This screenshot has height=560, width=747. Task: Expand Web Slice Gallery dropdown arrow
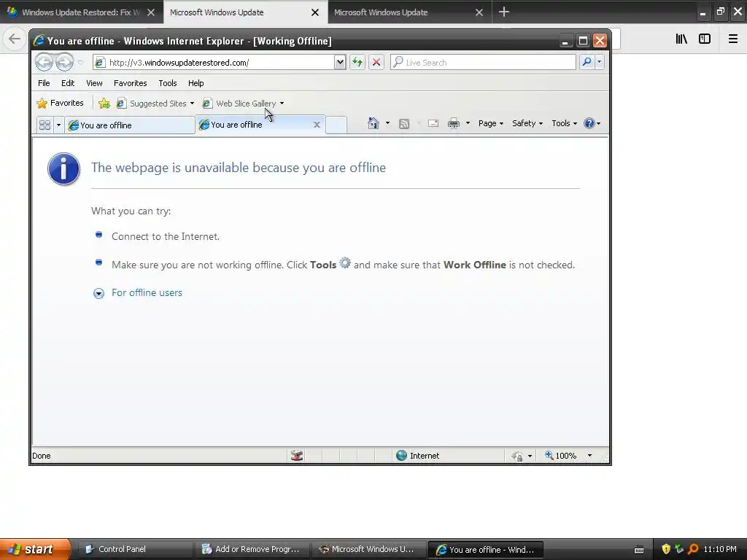282,104
